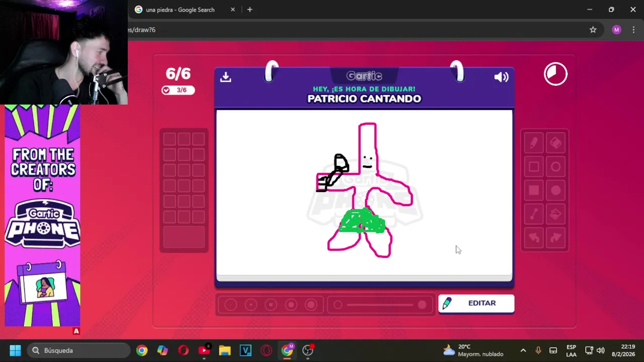This screenshot has width=644, height=362.
Task: Click the address bar URL text
Action: click(142, 30)
